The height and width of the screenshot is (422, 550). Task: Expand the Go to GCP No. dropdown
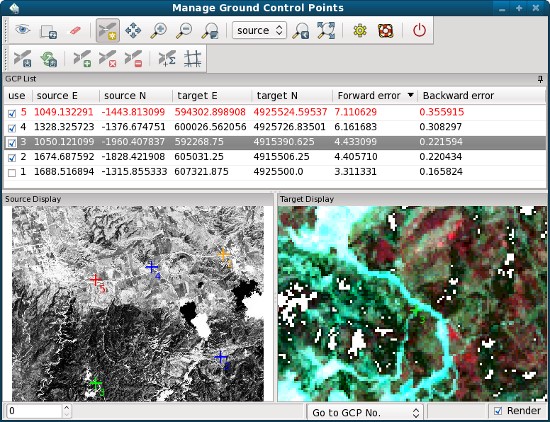click(365, 412)
